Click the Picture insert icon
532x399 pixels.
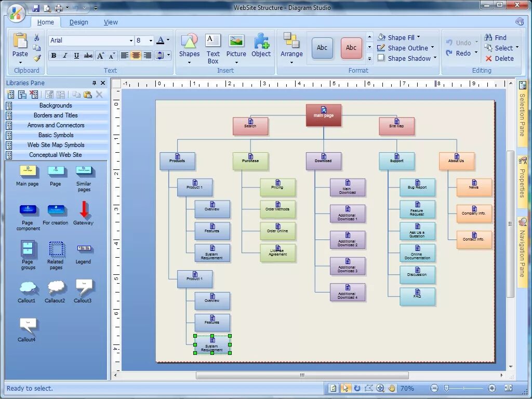tap(236, 42)
